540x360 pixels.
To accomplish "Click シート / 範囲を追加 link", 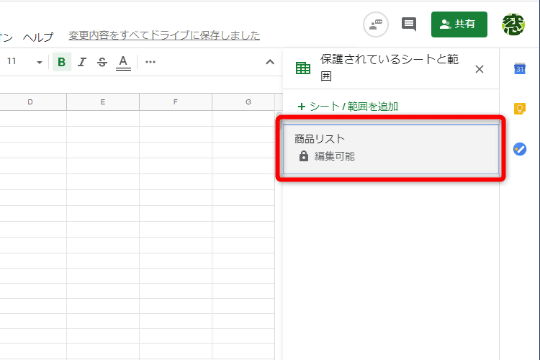I will (348, 106).
